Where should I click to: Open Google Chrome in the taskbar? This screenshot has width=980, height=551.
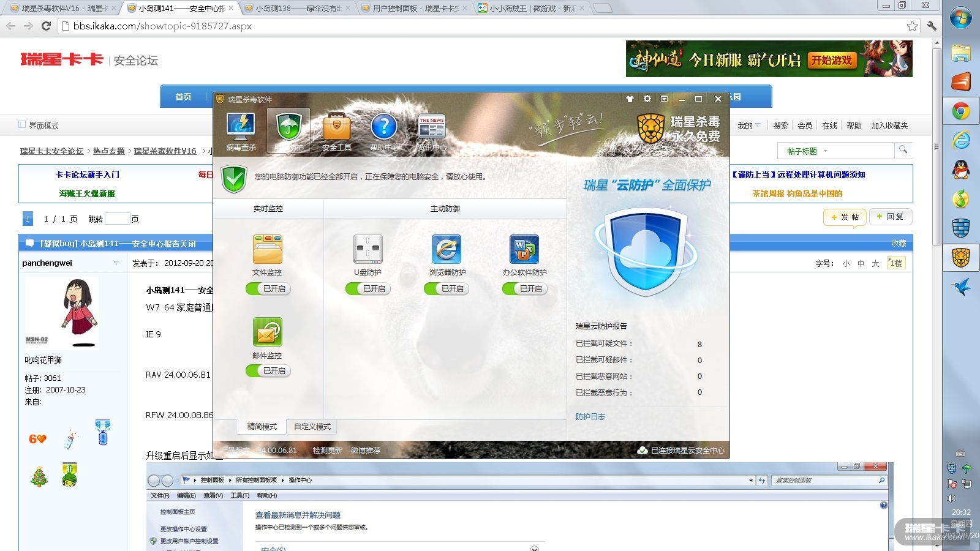click(x=961, y=111)
